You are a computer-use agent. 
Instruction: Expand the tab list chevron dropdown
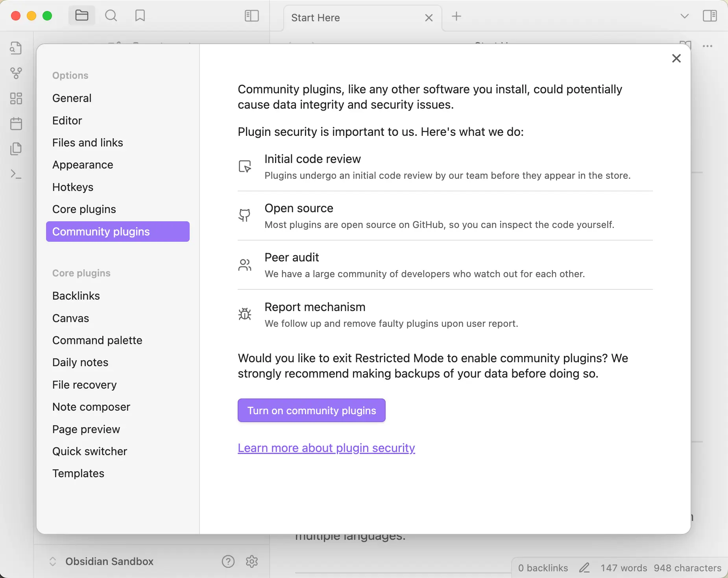pyautogui.click(x=684, y=16)
